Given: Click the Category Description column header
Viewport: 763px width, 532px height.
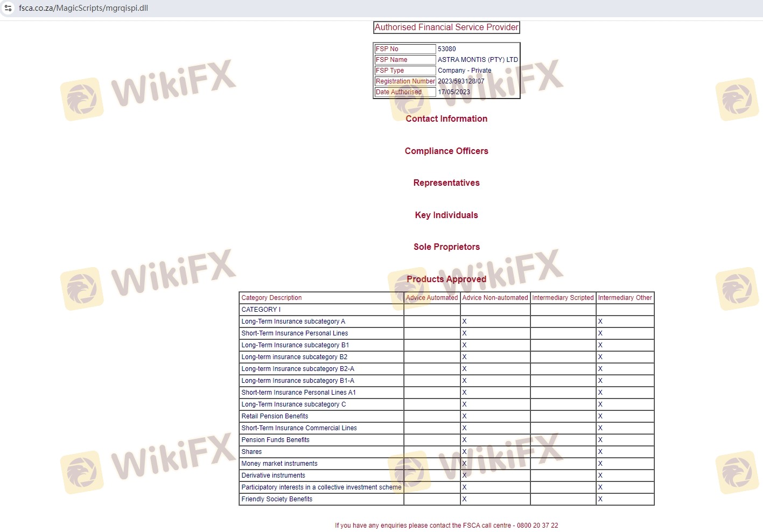Looking at the screenshot, I should tap(271, 298).
